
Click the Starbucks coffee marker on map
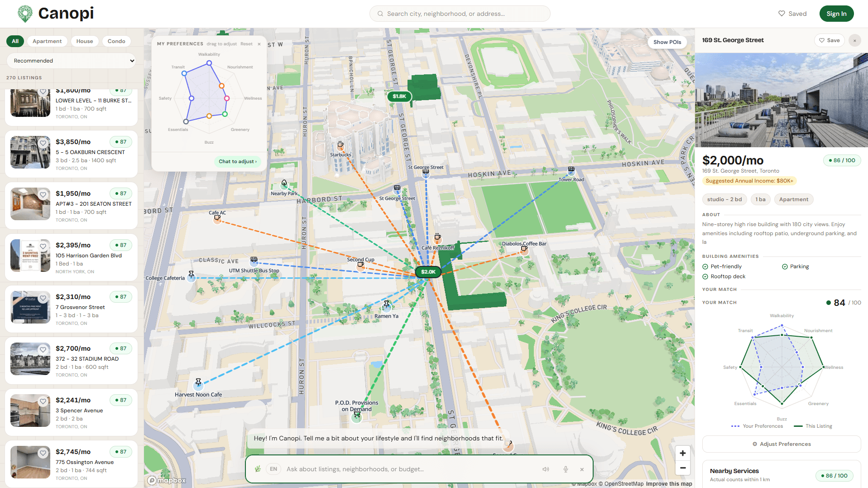point(340,145)
